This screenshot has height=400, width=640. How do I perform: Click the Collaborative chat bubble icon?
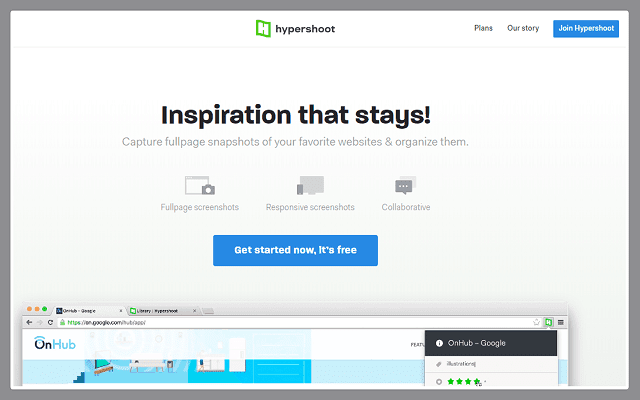click(405, 186)
